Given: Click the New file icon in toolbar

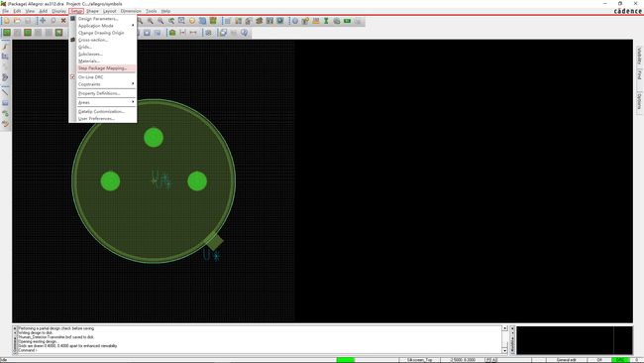Looking at the screenshot, I should coord(7,21).
